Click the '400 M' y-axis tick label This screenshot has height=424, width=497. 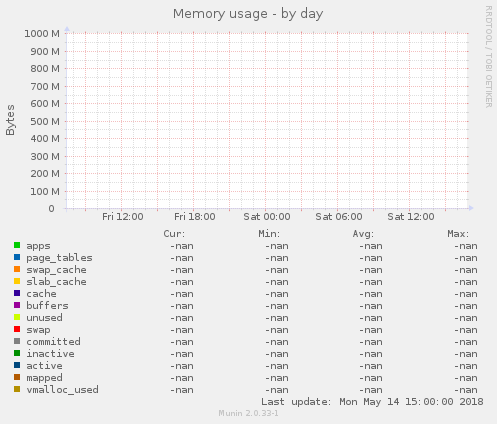point(45,139)
